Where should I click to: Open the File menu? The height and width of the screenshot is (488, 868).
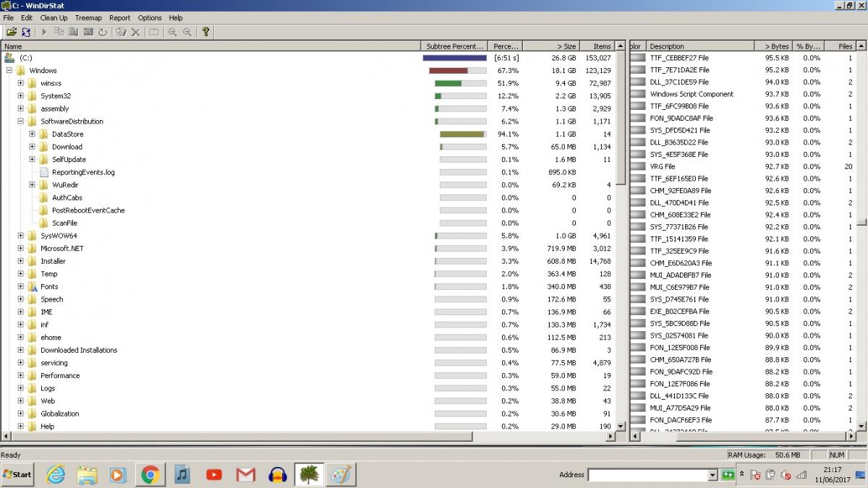click(x=9, y=17)
